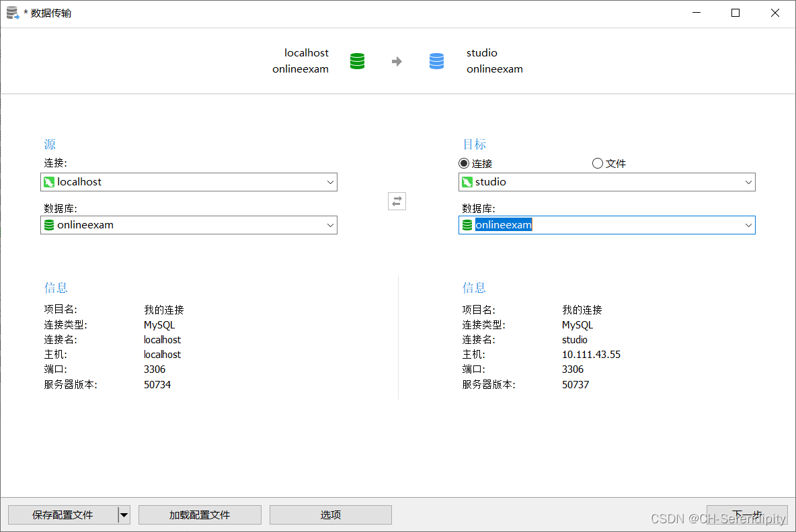Open the target connection studio dropdown
Viewport: 796px width, 532px height.
coord(748,182)
